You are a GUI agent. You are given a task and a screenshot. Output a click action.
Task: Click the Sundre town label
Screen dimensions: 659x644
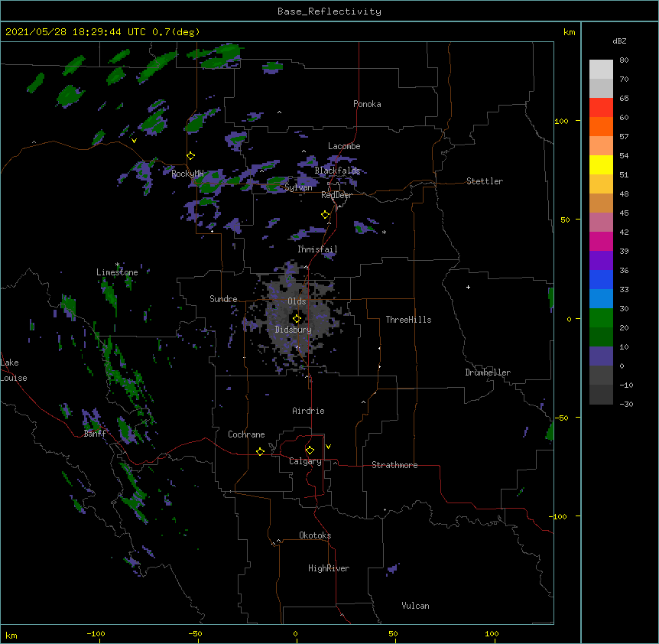coord(223,299)
